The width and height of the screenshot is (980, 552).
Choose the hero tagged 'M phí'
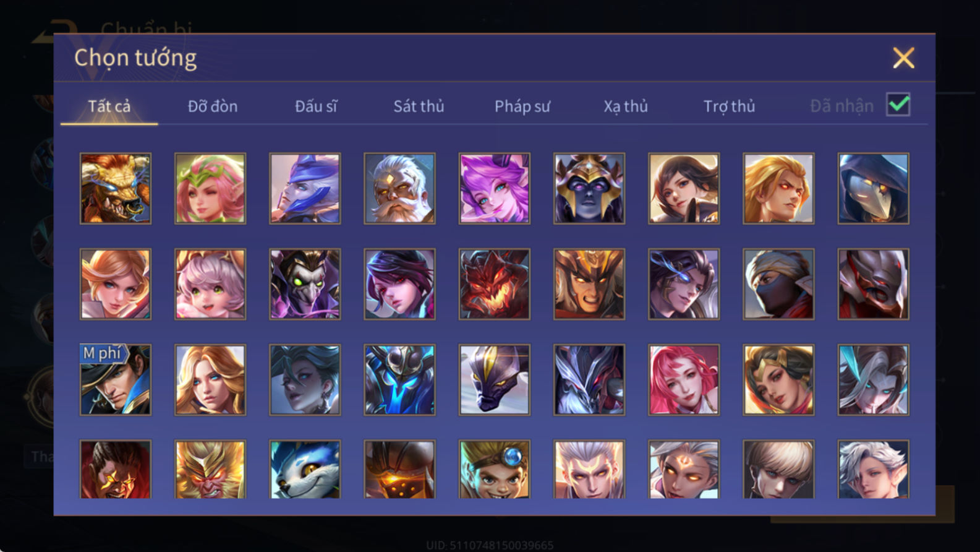click(x=116, y=379)
